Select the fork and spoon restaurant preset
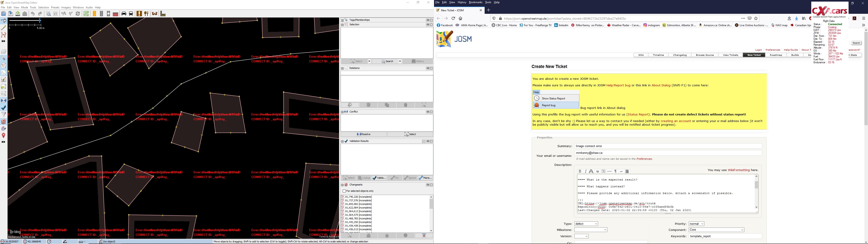Image resolution: width=868 pixels, height=244 pixels. [x=146, y=14]
